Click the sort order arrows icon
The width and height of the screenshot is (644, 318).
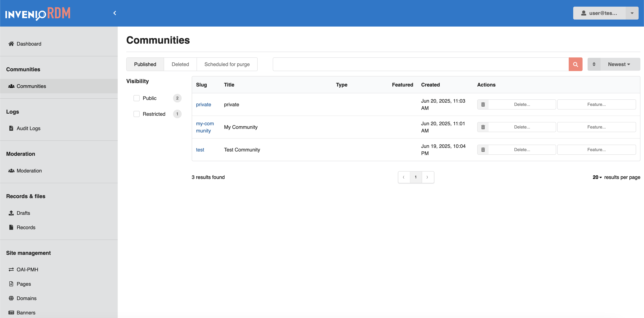(x=594, y=64)
